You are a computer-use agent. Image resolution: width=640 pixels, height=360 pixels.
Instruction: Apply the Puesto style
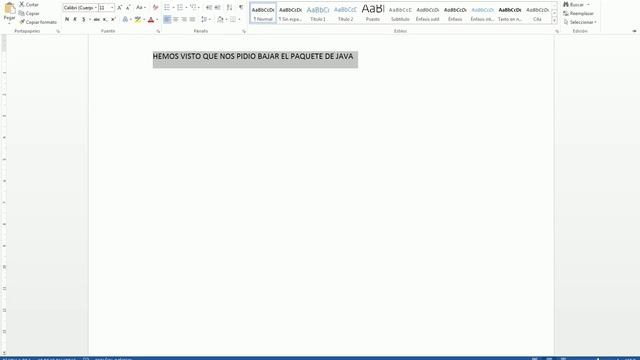[373, 13]
